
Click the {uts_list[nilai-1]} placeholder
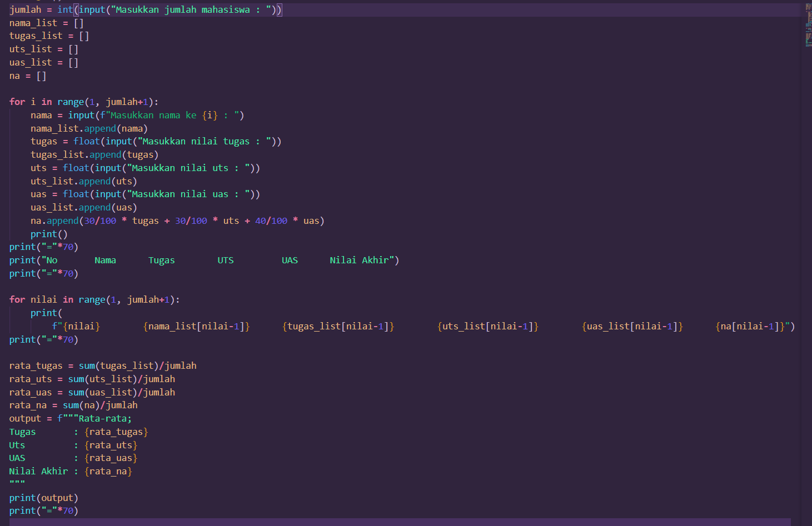(488, 327)
